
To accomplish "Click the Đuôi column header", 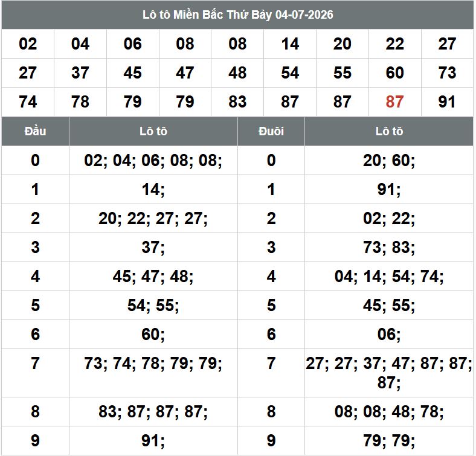I will tap(271, 131).
